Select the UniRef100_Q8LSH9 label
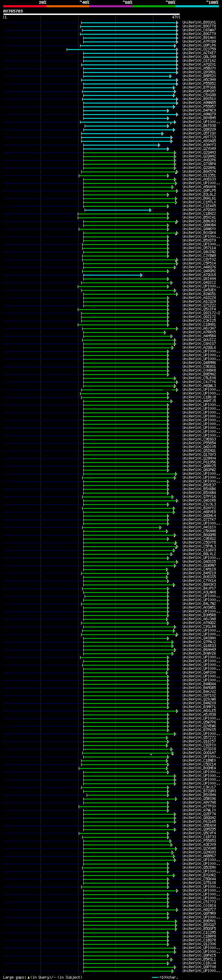The width and height of the screenshot is (222, 980). 199,57
